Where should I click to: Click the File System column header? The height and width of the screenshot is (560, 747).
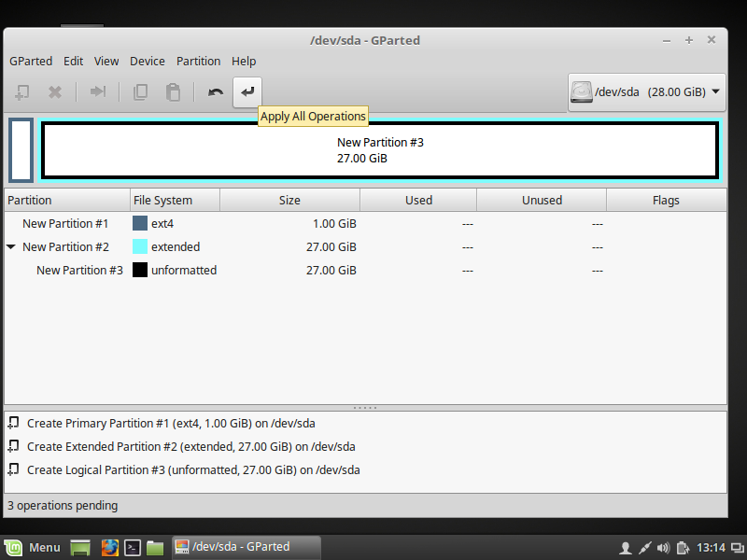(175, 200)
